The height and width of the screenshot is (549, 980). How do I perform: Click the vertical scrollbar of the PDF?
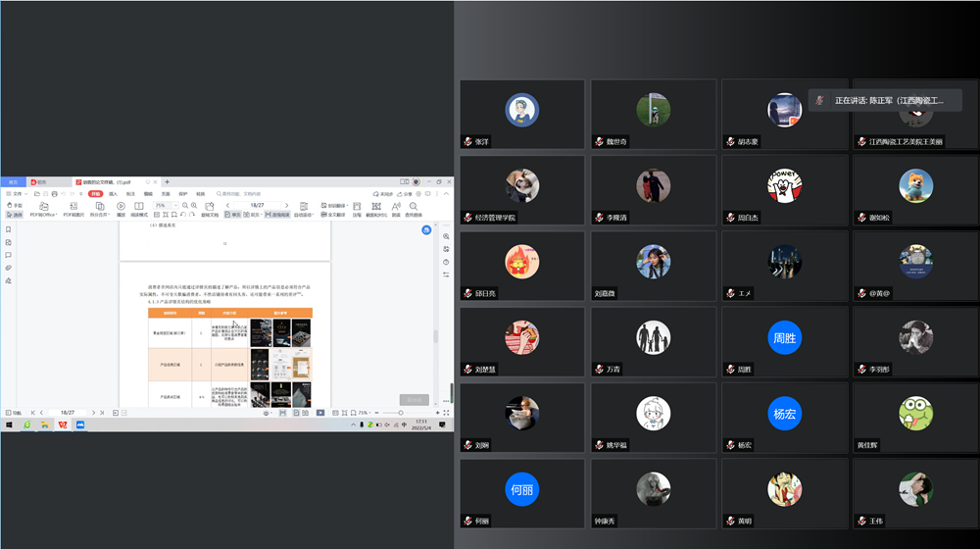coord(435,336)
